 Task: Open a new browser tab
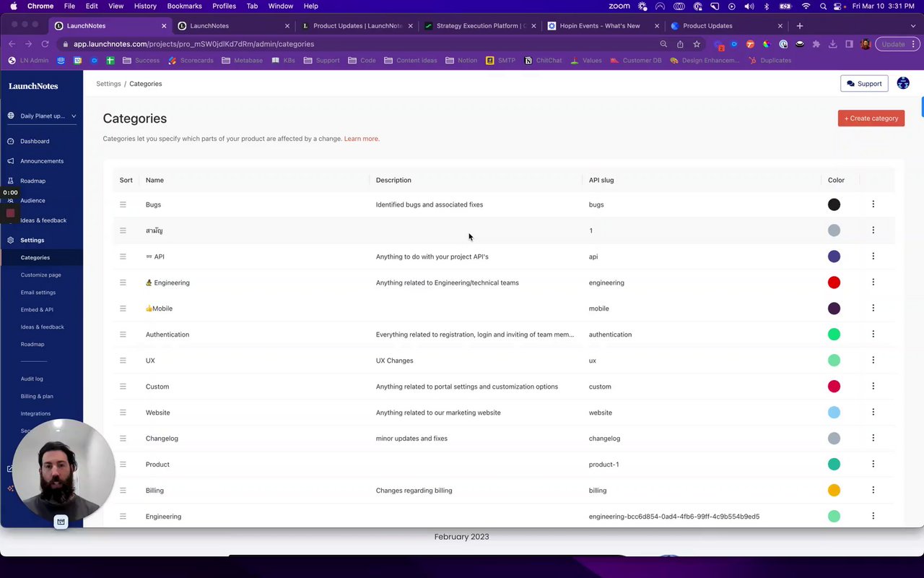799,26
